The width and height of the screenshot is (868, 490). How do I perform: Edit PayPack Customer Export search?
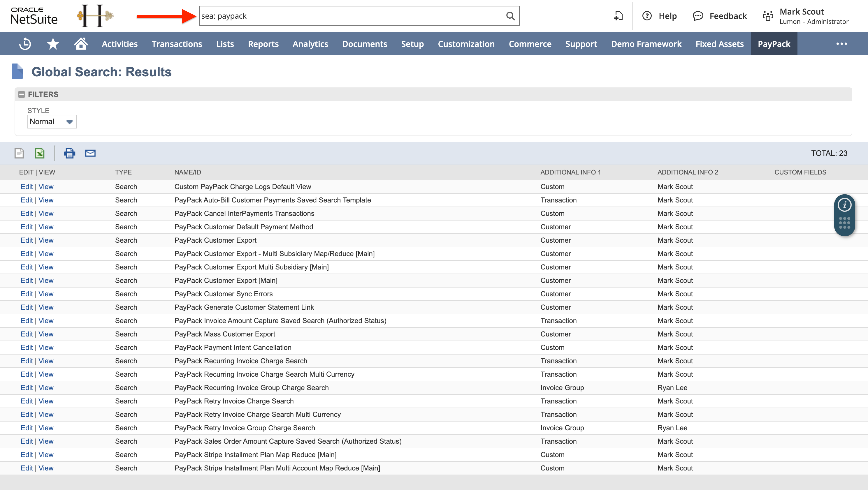pyautogui.click(x=26, y=240)
